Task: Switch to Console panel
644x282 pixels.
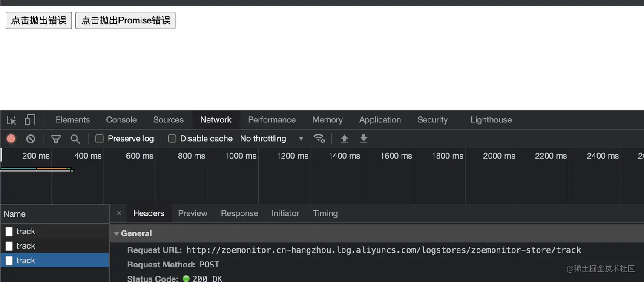Action: pyautogui.click(x=121, y=120)
